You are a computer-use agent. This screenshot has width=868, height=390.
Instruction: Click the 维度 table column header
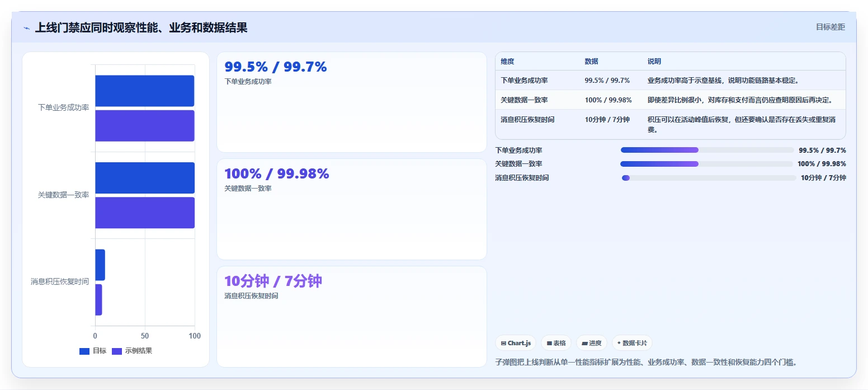[x=508, y=62]
